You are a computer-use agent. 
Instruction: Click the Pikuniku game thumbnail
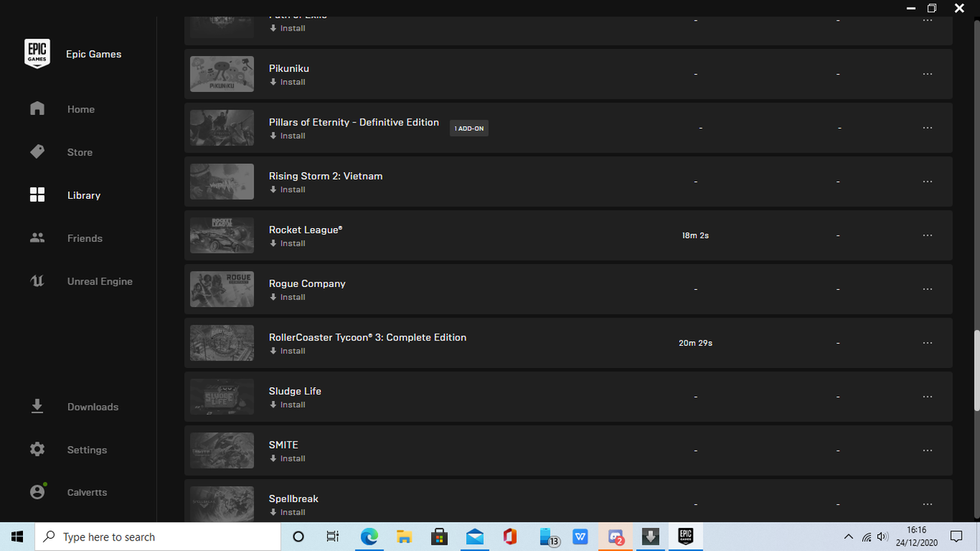222,74
